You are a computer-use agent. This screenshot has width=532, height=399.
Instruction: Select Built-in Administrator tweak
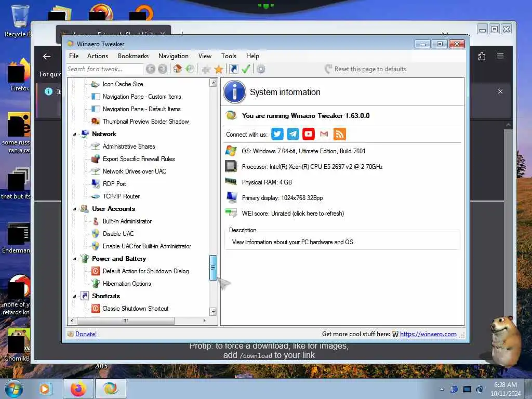pyautogui.click(x=127, y=221)
